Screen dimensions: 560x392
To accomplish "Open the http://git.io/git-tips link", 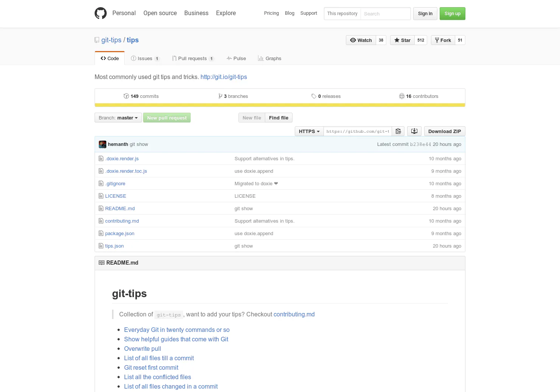I will pos(224,77).
